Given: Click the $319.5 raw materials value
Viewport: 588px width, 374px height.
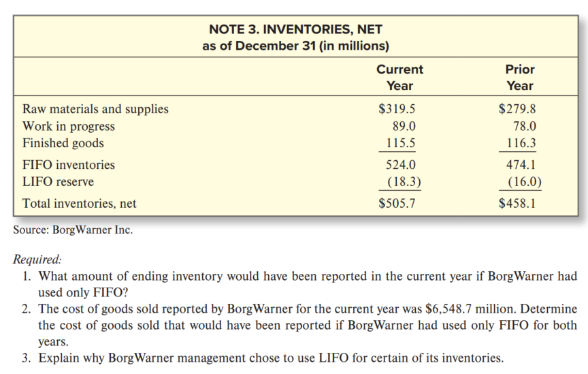Looking at the screenshot, I should click(x=397, y=109).
